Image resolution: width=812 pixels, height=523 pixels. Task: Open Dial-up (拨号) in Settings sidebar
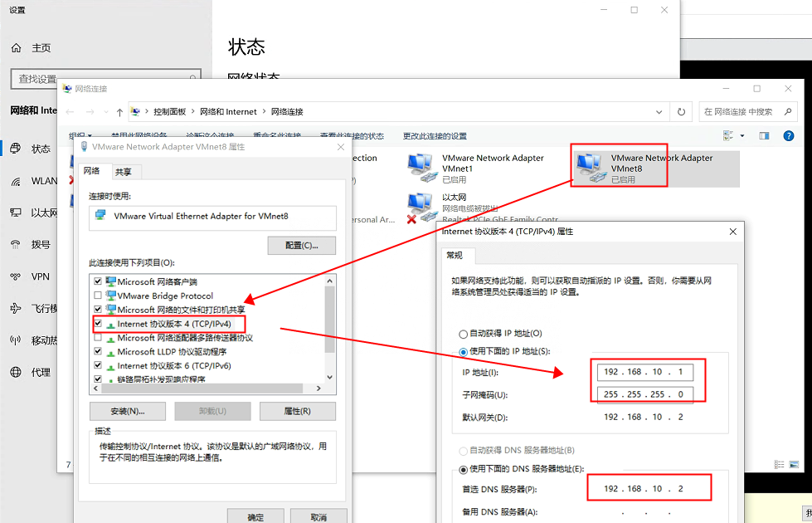pos(31,245)
